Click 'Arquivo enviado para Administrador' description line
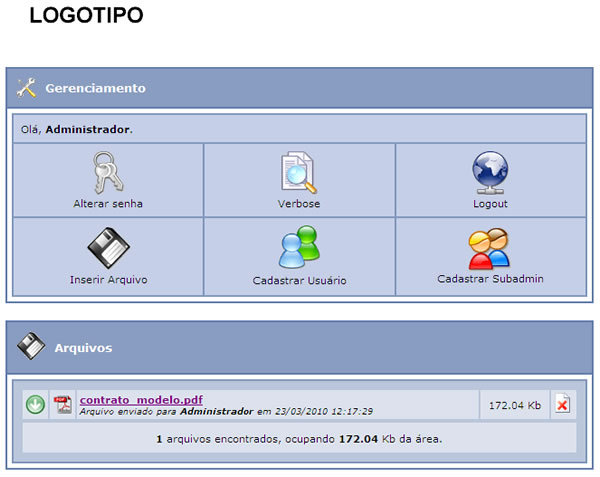The image size is (600, 477). coord(226,412)
